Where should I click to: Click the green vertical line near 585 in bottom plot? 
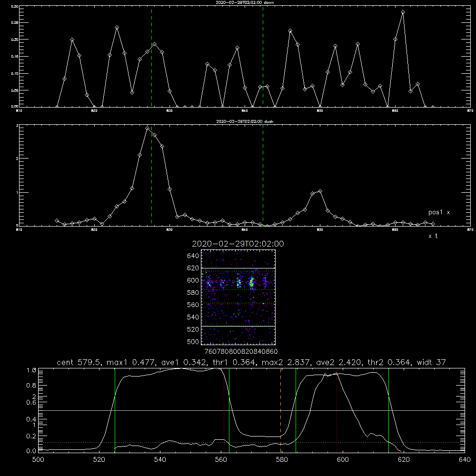[x=296, y=410]
